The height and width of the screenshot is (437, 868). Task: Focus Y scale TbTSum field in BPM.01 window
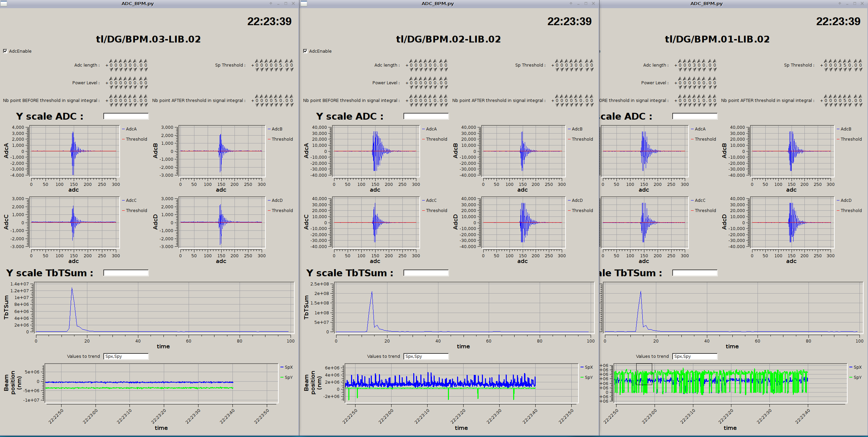[695, 273]
